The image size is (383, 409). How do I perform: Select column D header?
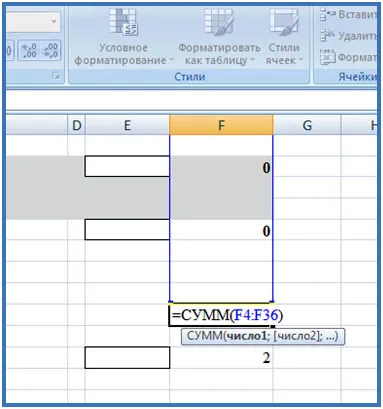point(77,126)
